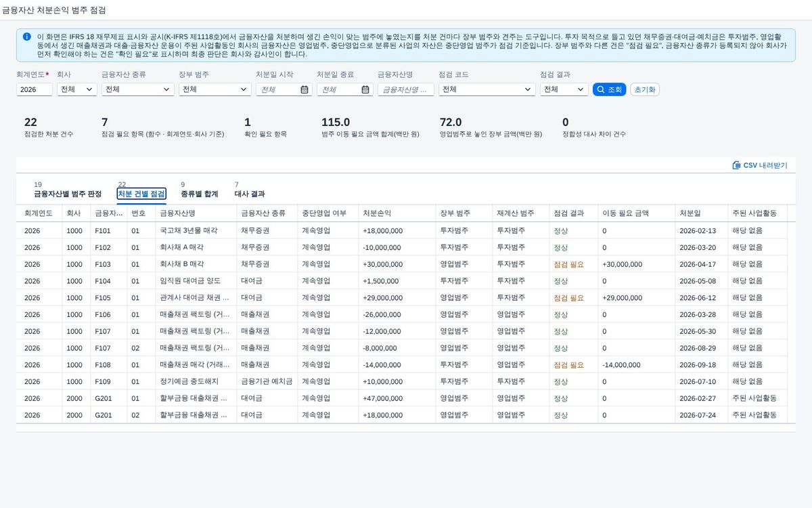Expand the 점검 코드 dropdown
This screenshot has height=508, width=812.
(487, 89)
